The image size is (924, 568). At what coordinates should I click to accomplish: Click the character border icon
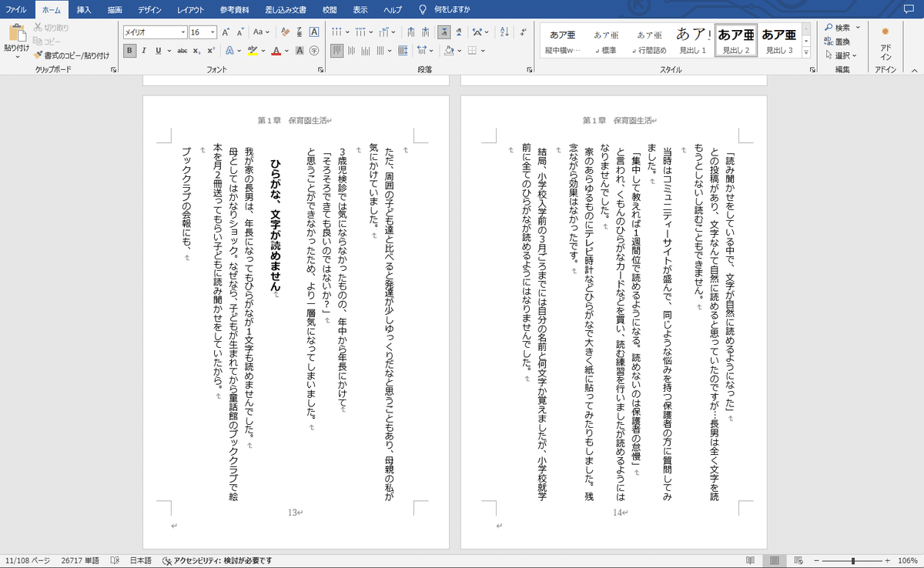click(314, 32)
